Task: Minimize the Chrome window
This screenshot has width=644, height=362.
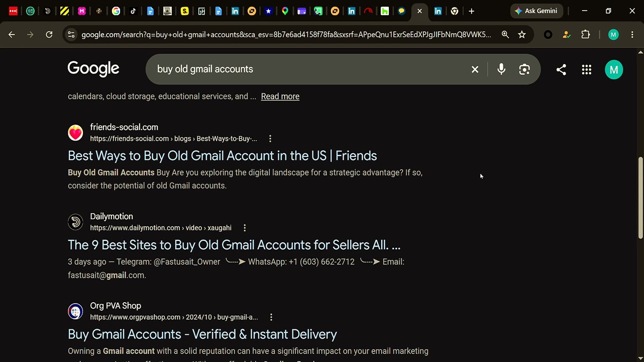Action: pyautogui.click(x=584, y=11)
